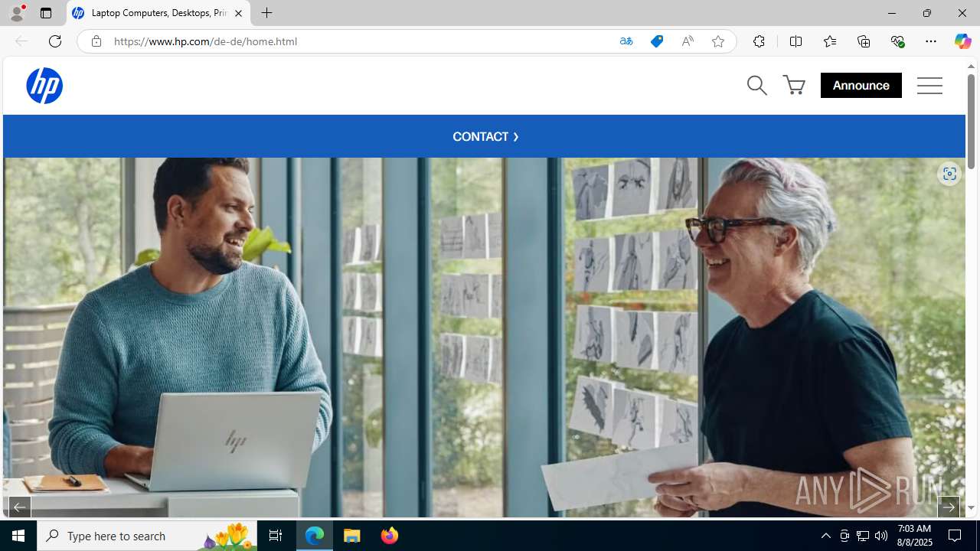Toggle split screen view
Screen dimensions: 980x551
pyautogui.click(x=795, y=41)
